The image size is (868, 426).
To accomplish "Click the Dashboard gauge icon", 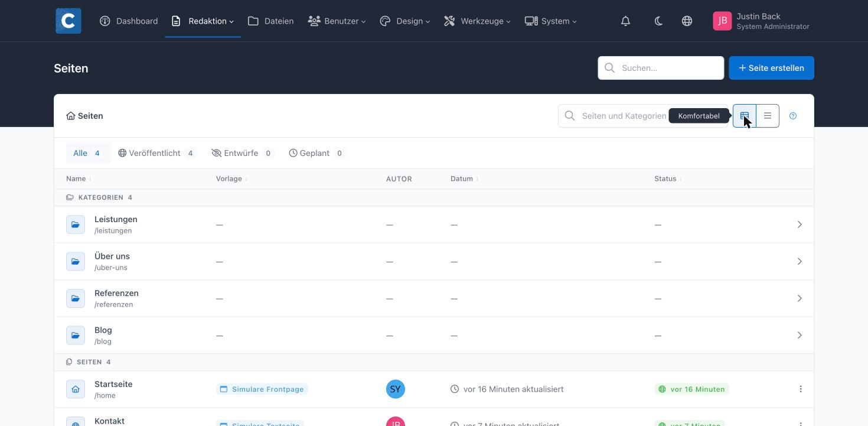I will 105,21.
